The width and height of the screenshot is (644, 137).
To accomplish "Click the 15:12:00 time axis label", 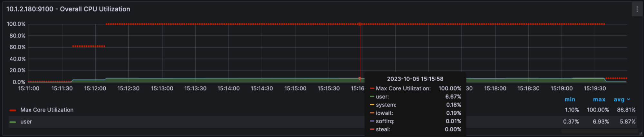I will 95,88.
